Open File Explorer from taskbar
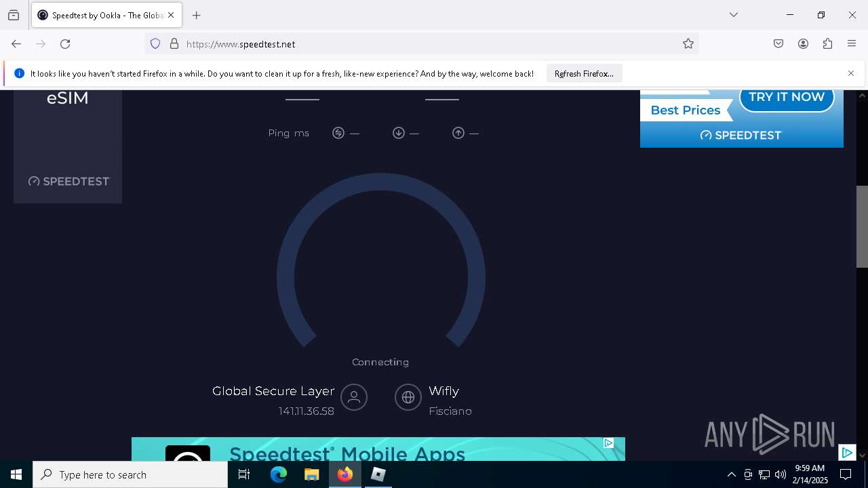This screenshot has width=868, height=488. coord(311,474)
